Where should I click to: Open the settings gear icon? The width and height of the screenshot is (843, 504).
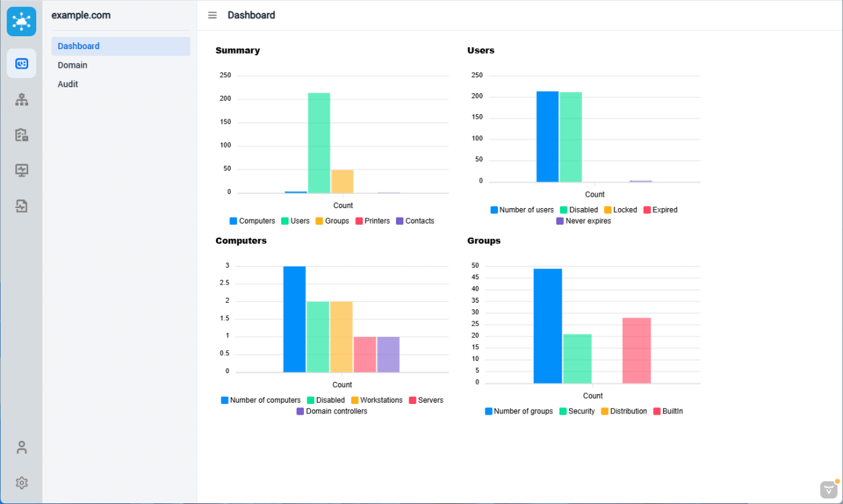(21, 483)
